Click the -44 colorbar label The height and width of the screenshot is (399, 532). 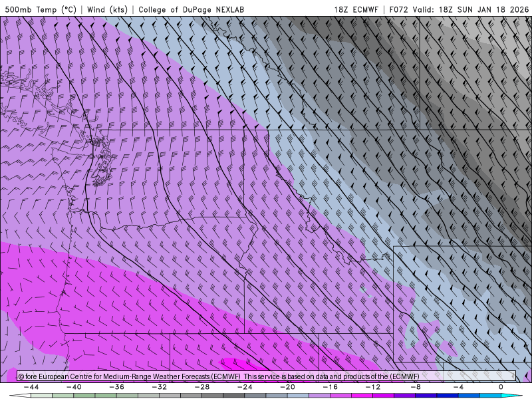(31, 387)
